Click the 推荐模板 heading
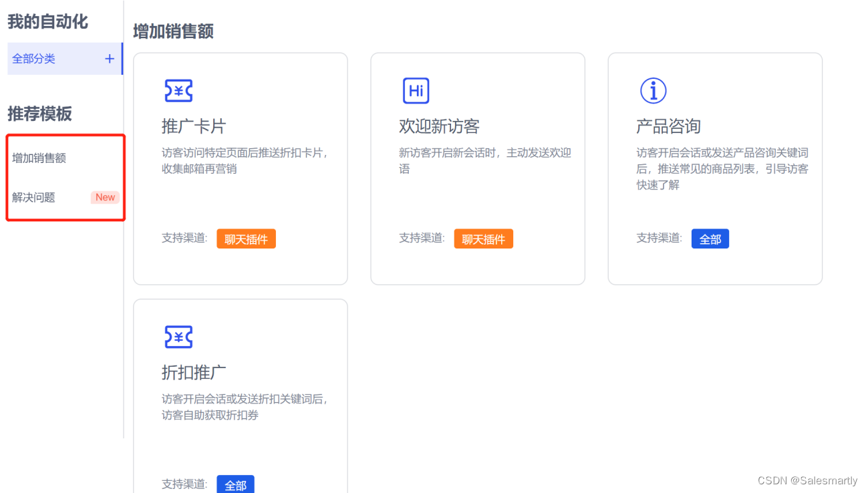This screenshot has height=493, width=868. point(39,114)
